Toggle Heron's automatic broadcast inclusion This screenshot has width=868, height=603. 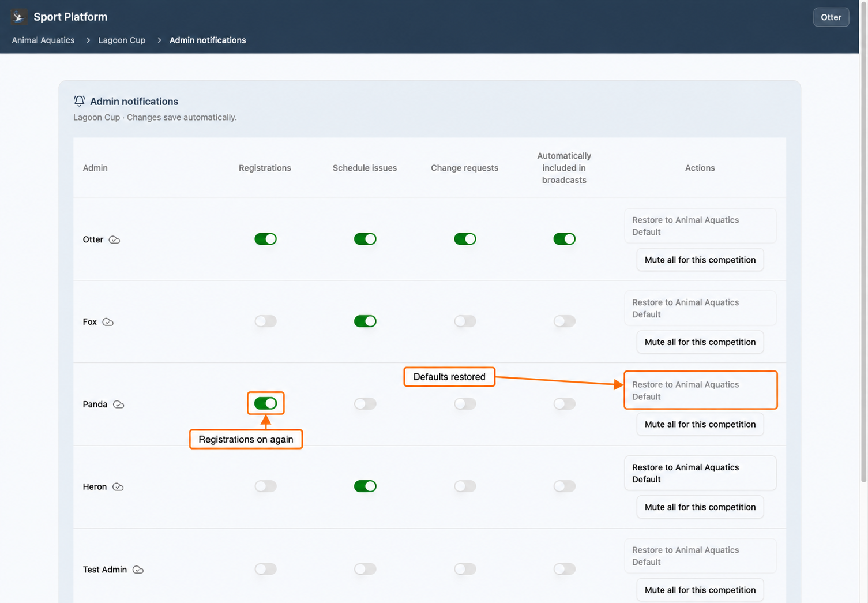pyautogui.click(x=565, y=486)
